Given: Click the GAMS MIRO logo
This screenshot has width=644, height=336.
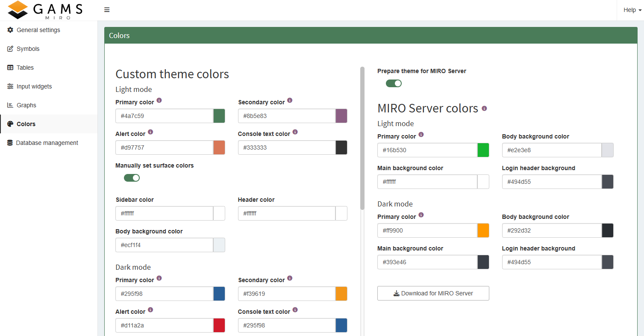Looking at the screenshot, I should 45,10.
